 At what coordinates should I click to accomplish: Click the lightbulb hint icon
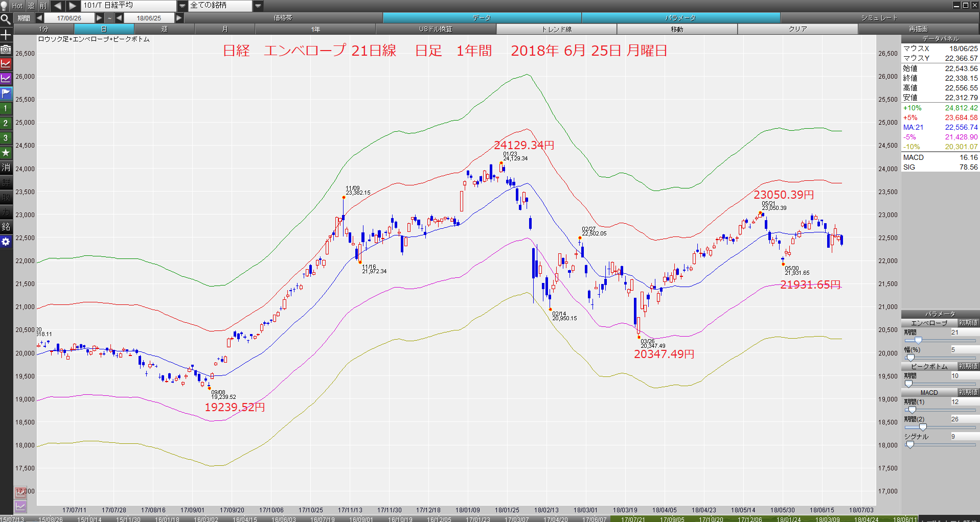tap(5, 6)
